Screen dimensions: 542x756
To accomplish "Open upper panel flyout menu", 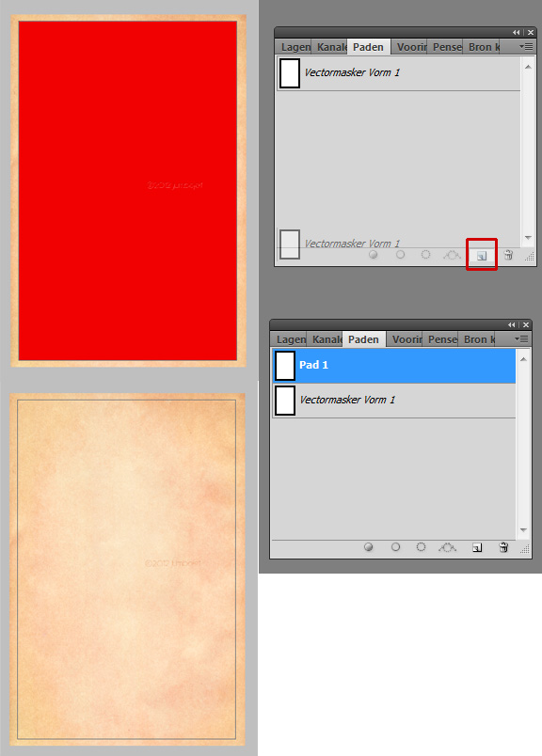I will click(527, 47).
